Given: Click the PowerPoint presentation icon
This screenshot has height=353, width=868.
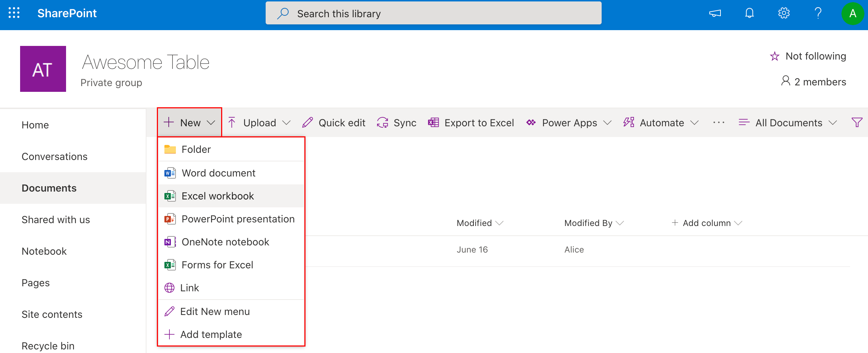Looking at the screenshot, I should click(170, 219).
